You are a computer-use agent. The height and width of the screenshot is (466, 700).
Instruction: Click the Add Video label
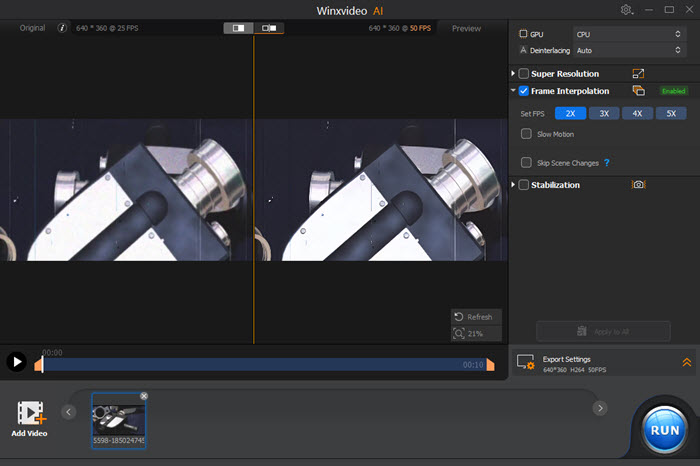click(x=29, y=433)
